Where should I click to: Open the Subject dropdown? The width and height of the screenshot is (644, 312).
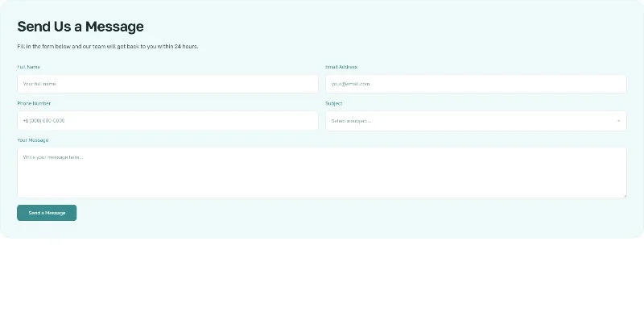pyautogui.click(x=476, y=121)
